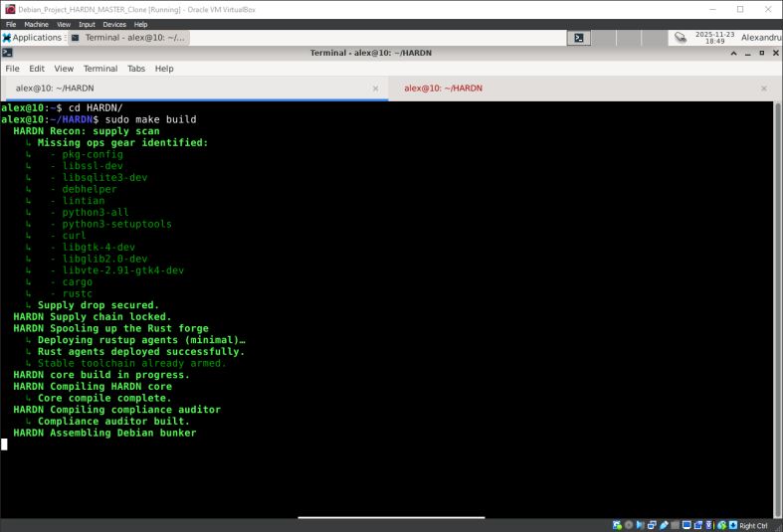
Task: Open VirtualBox Machine menu
Action: pyautogui.click(x=36, y=24)
